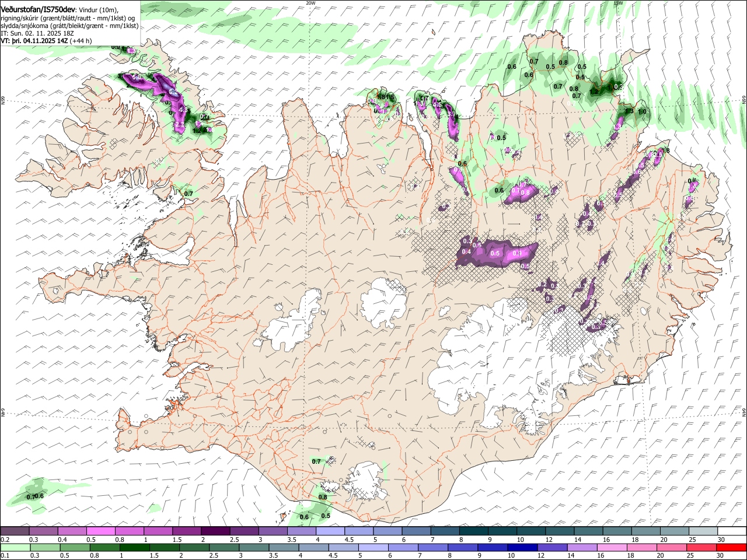The width and height of the screenshot is (747, 560).
Task: Select the 0.3–0.5 swatch in lower legend row
Action: pyautogui.click(x=45, y=548)
